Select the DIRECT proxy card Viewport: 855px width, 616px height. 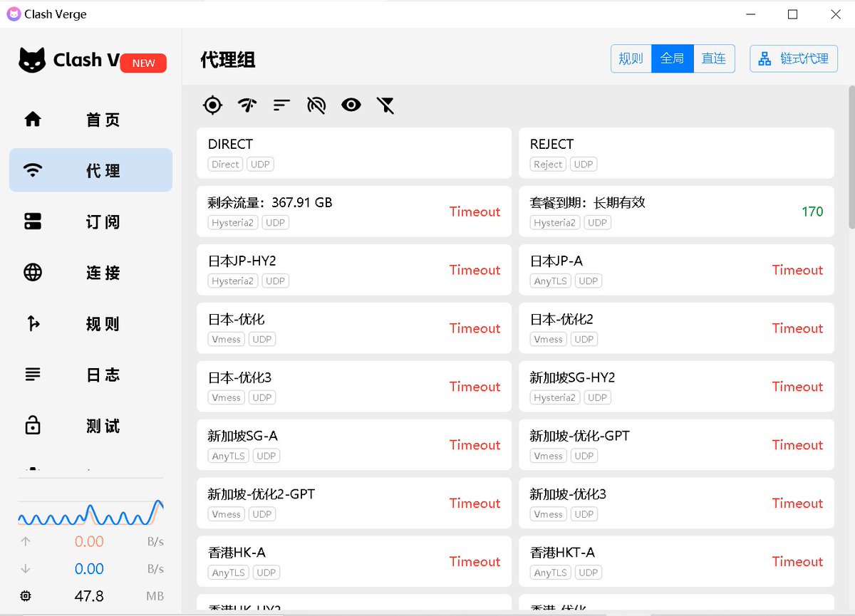pos(354,153)
